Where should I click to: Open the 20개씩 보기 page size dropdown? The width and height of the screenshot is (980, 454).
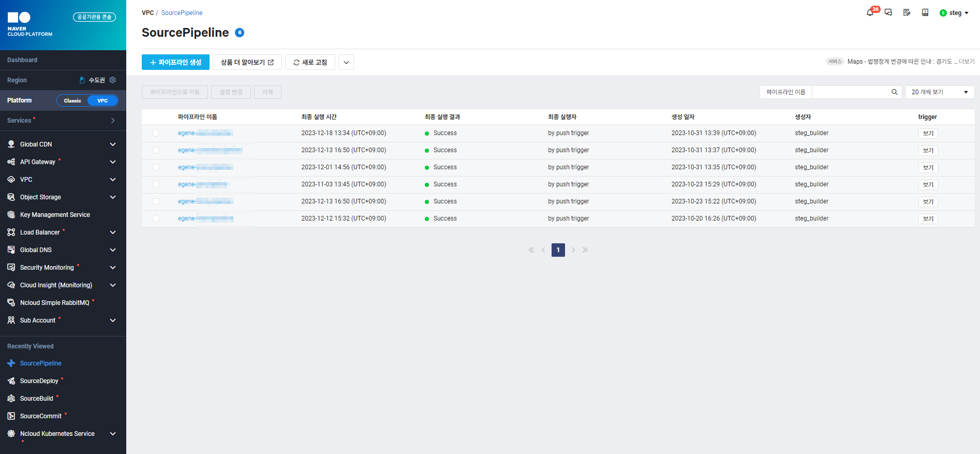pyautogui.click(x=939, y=92)
